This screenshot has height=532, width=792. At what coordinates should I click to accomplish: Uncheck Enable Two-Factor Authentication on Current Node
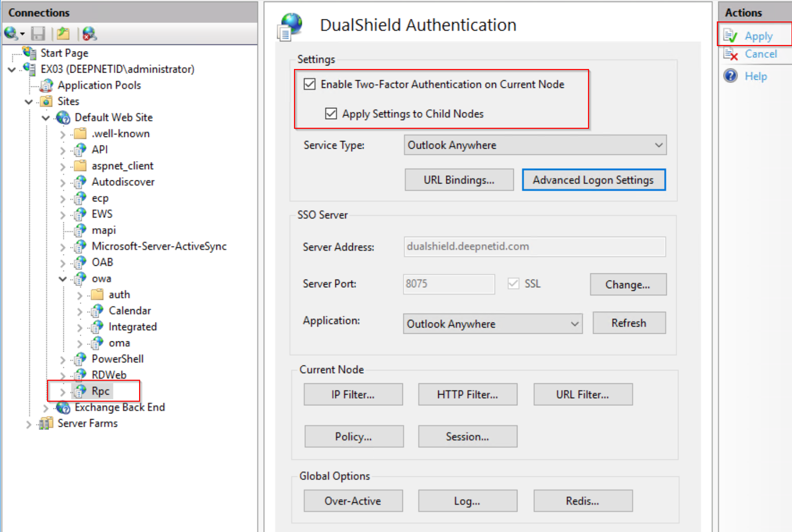point(310,84)
